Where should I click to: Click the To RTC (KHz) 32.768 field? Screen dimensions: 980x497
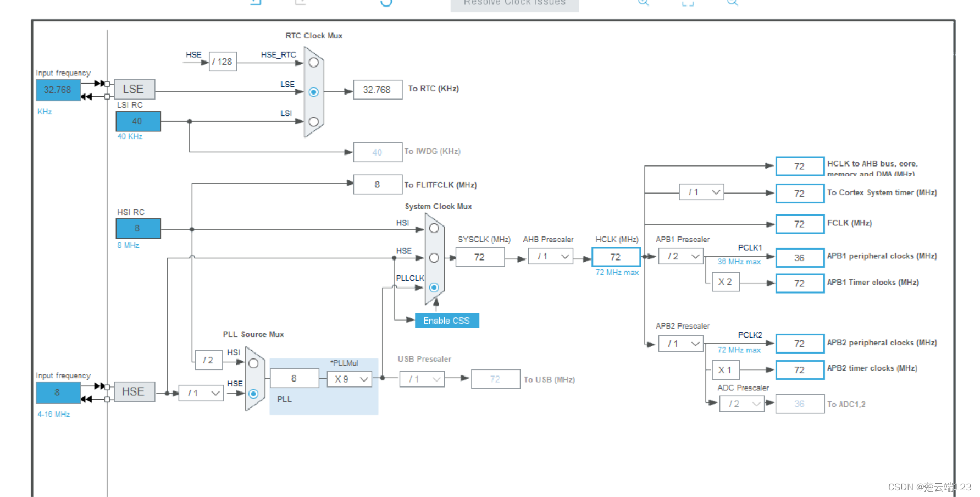pyautogui.click(x=378, y=90)
